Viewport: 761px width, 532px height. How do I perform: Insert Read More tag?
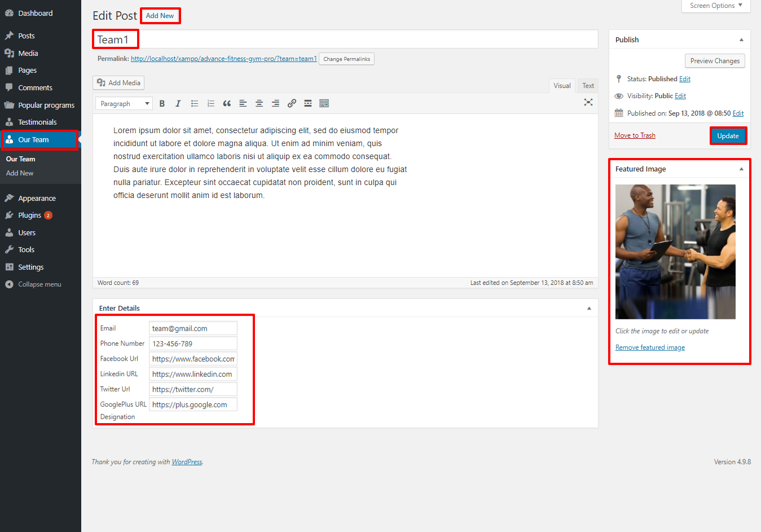(x=308, y=104)
